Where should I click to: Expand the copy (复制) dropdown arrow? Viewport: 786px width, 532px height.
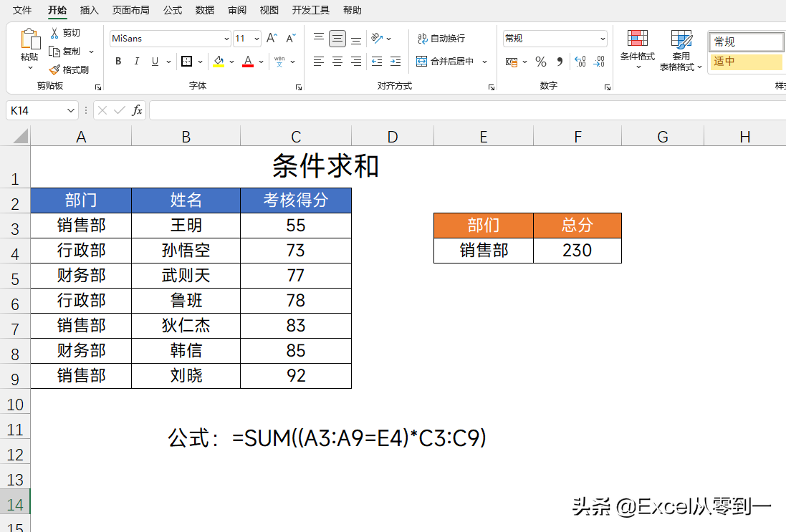(x=91, y=52)
